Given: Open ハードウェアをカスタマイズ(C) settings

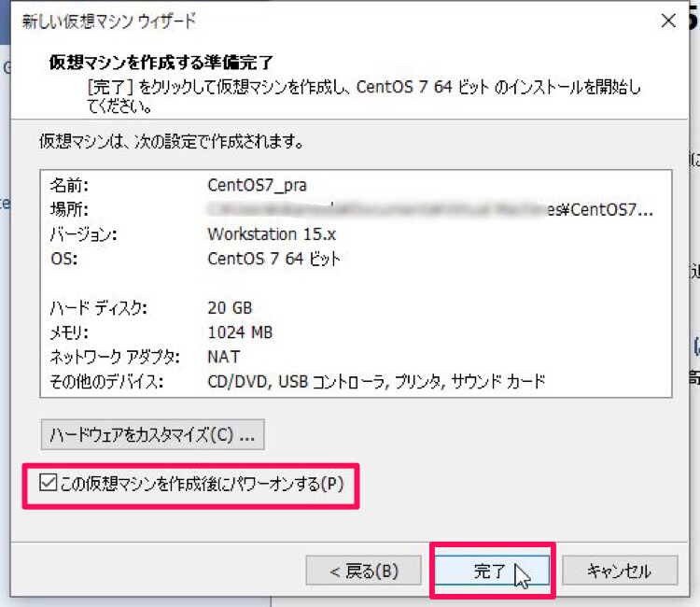Looking at the screenshot, I should 153,434.
